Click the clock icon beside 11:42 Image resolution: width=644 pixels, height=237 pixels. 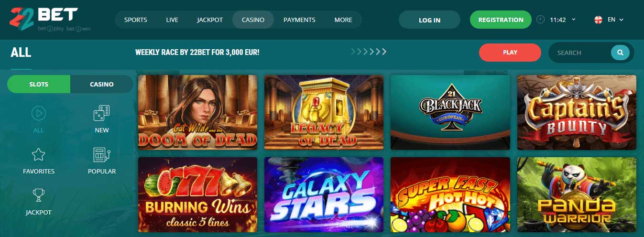click(x=541, y=20)
